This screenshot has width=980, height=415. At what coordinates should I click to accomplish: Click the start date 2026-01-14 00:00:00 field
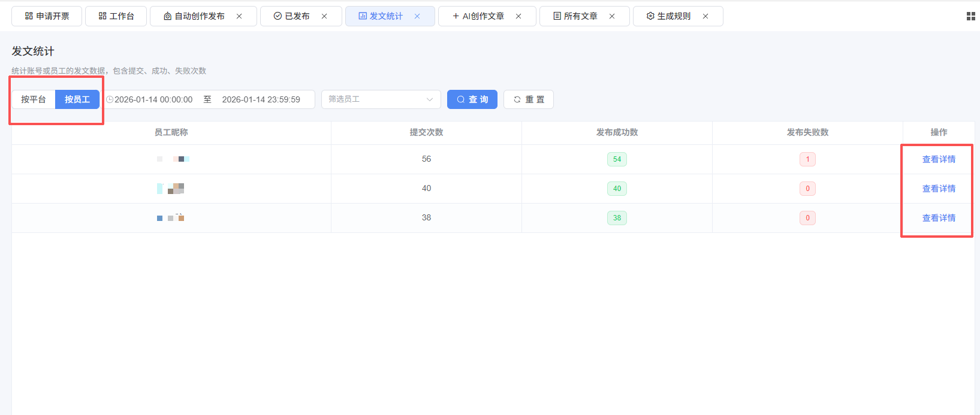(153, 99)
